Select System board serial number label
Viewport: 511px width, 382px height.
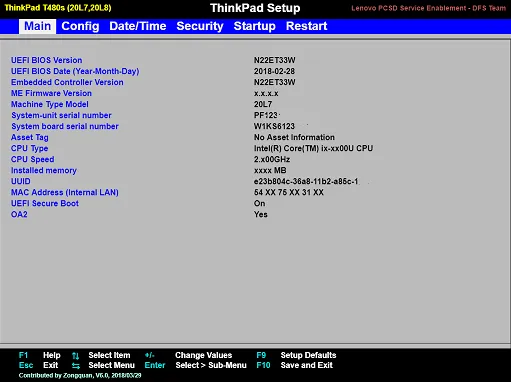pyautogui.click(x=65, y=126)
